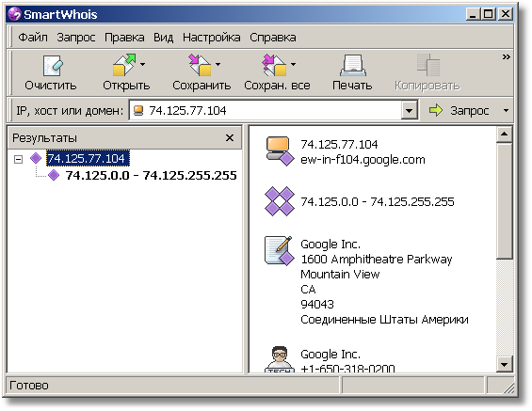Click 74.125.77.104 text in the details pane
Image resolution: width=532 pixels, height=411 pixels.
coord(339,145)
